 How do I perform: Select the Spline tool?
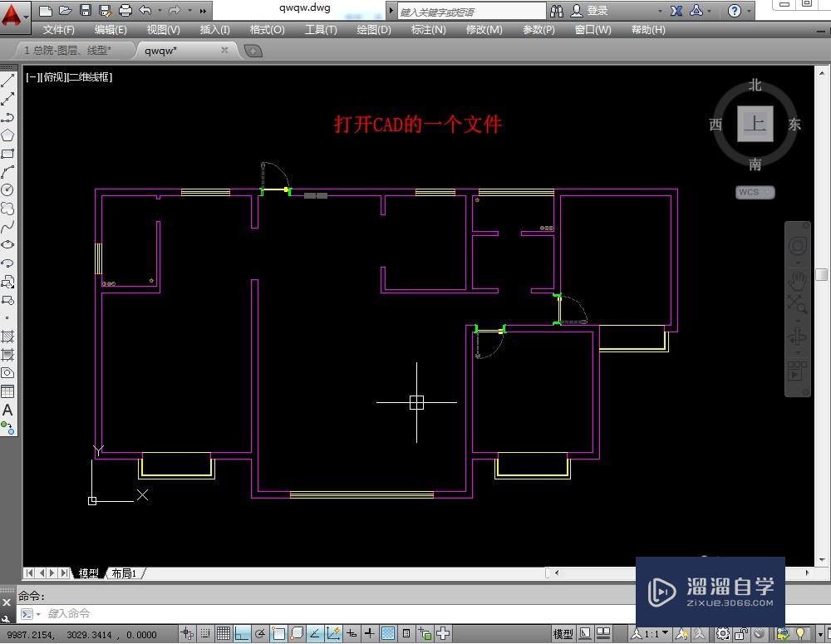point(9,226)
